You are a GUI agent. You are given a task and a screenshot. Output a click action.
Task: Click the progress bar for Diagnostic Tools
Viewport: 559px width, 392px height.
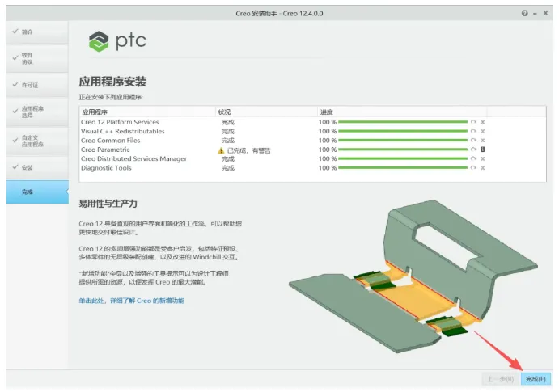click(403, 168)
